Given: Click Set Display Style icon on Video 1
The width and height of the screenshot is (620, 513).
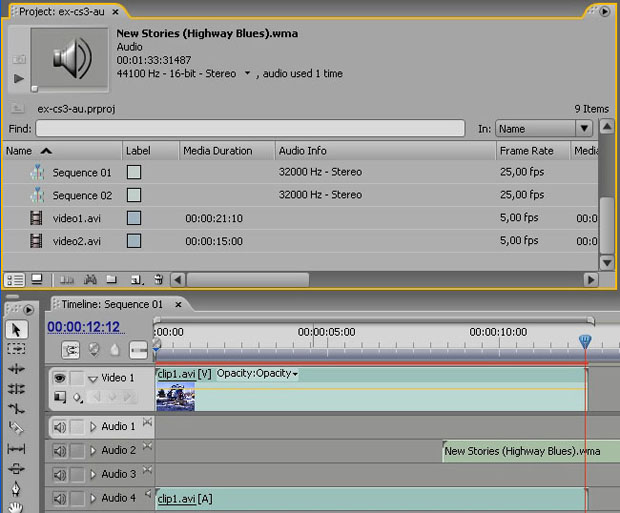Looking at the screenshot, I should pos(60,397).
